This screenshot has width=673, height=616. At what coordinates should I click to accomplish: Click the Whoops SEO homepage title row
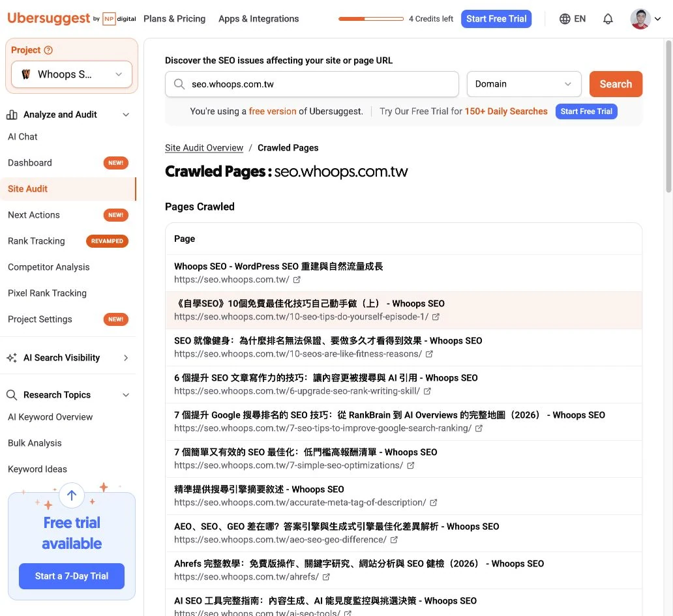278,267
